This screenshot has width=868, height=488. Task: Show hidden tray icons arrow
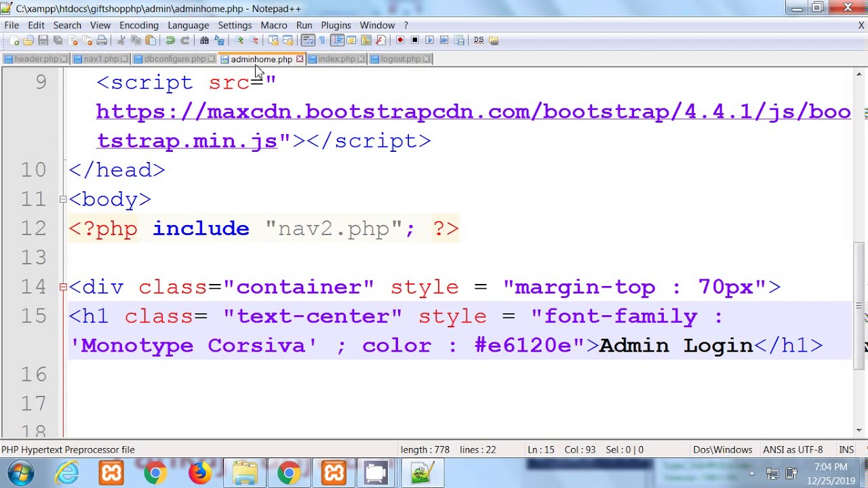[752, 473]
